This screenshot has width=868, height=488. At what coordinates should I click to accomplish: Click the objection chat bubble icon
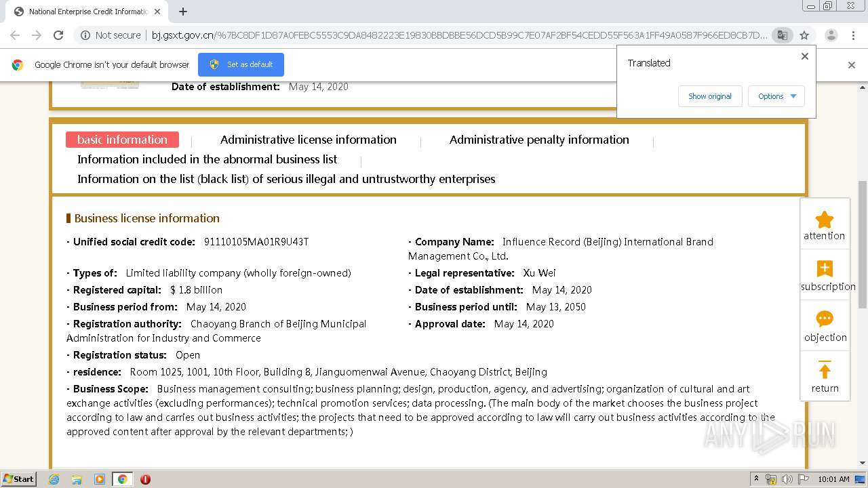coord(825,319)
